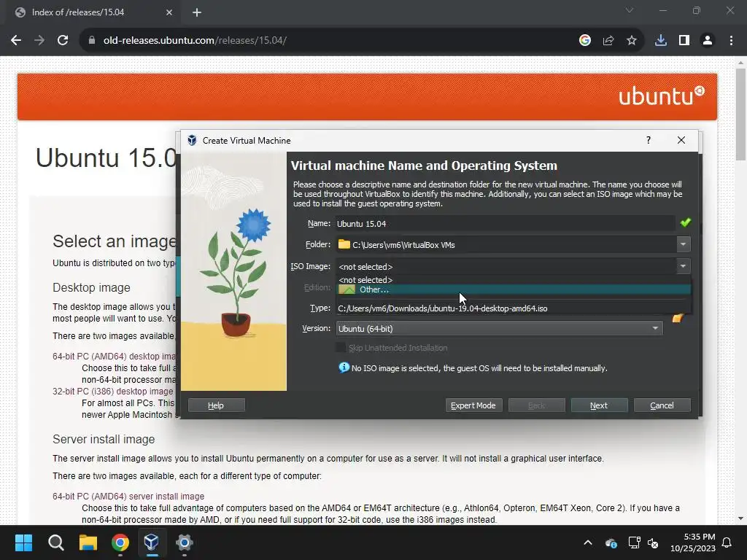Show hidden system tray icons

click(x=588, y=542)
